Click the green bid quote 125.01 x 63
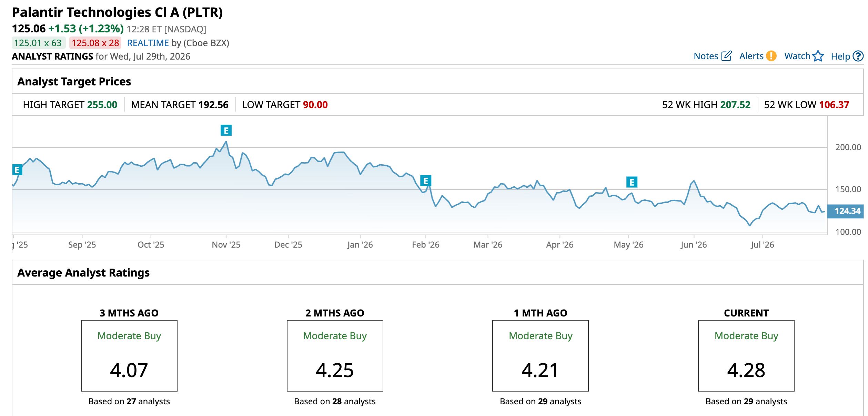The width and height of the screenshot is (868, 416). (38, 43)
